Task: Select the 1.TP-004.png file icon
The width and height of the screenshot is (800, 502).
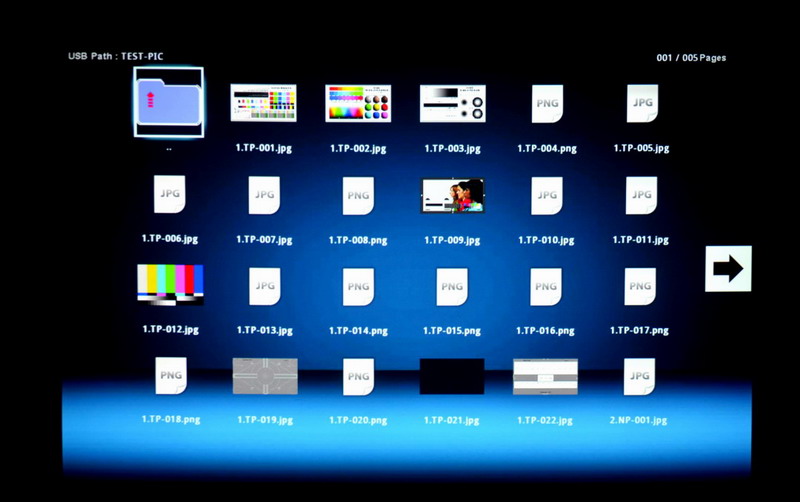Action: (547, 103)
